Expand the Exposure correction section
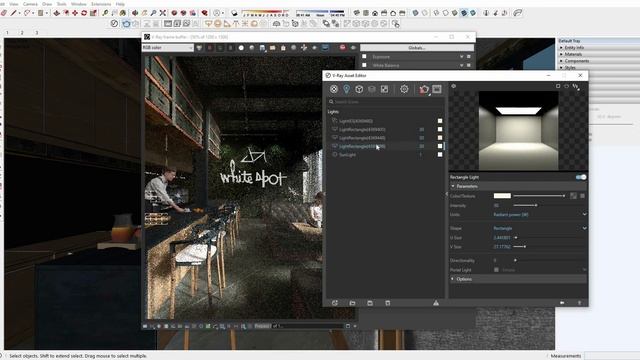Image resolution: width=640 pixels, height=360 pixels. tap(462, 57)
